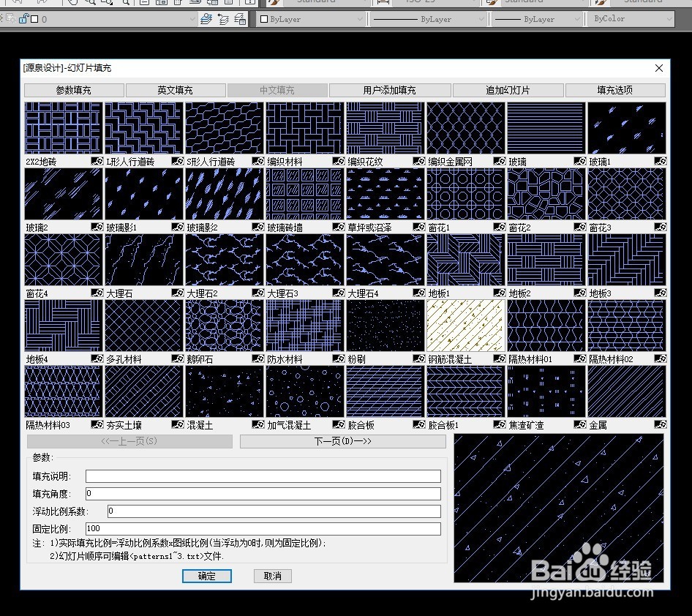Click the slide icon beside 玻璃砖墙 label
This screenshot has width=692, height=616.
(x=339, y=227)
